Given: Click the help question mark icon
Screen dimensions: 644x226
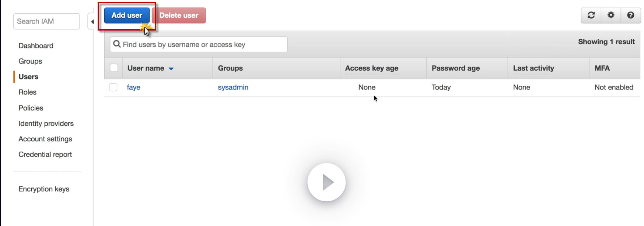Looking at the screenshot, I should coord(631,15).
